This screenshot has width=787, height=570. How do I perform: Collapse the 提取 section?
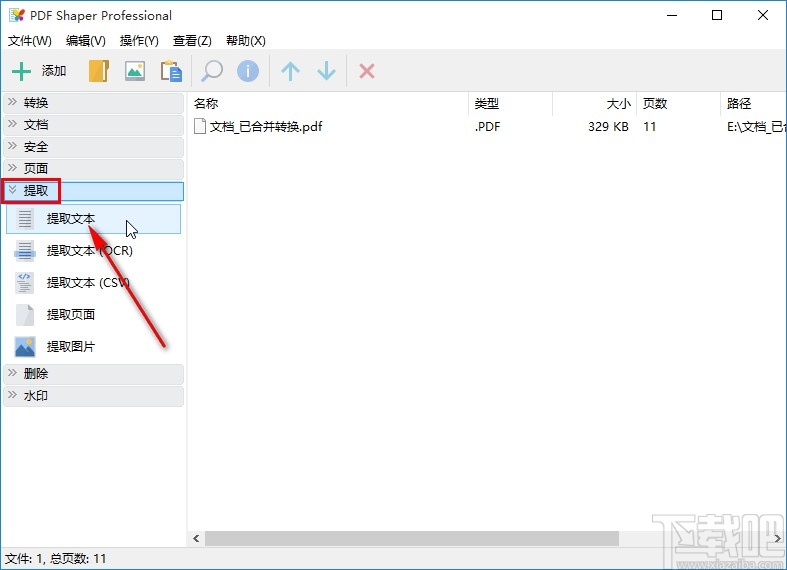[x=93, y=191]
